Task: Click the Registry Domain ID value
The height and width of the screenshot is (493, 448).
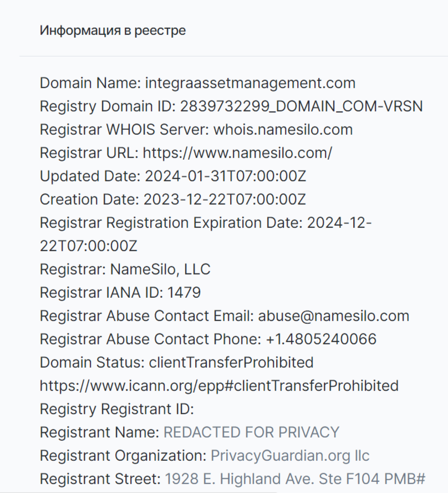Action: (x=300, y=106)
